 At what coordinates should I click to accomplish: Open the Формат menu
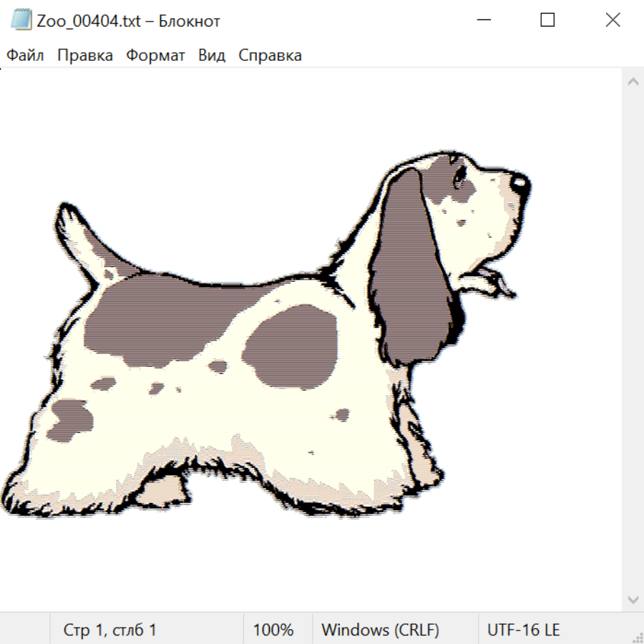(x=155, y=56)
